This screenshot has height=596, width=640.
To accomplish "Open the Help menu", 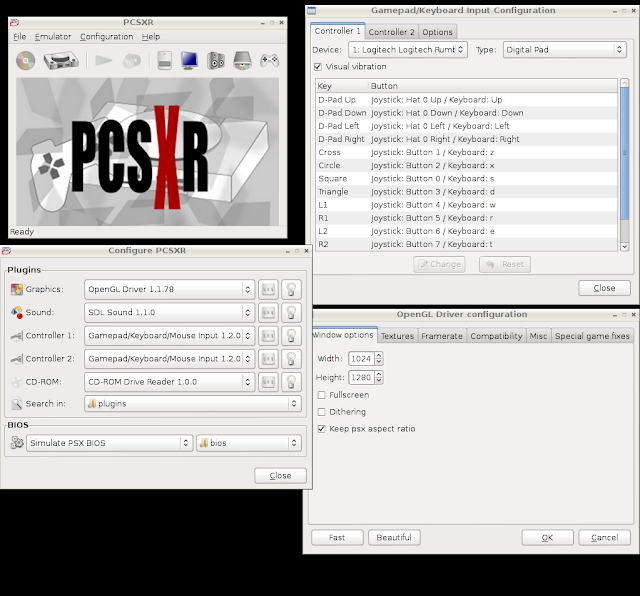I will point(151,37).
